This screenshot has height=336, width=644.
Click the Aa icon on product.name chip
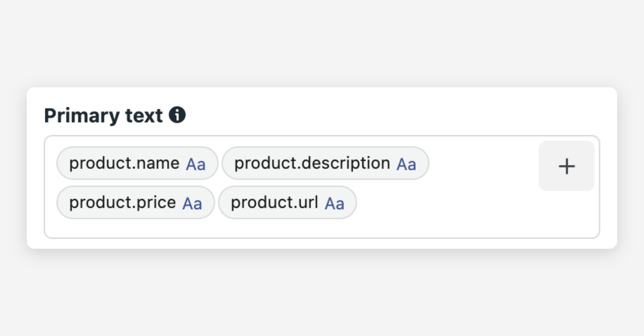[196, 164]
